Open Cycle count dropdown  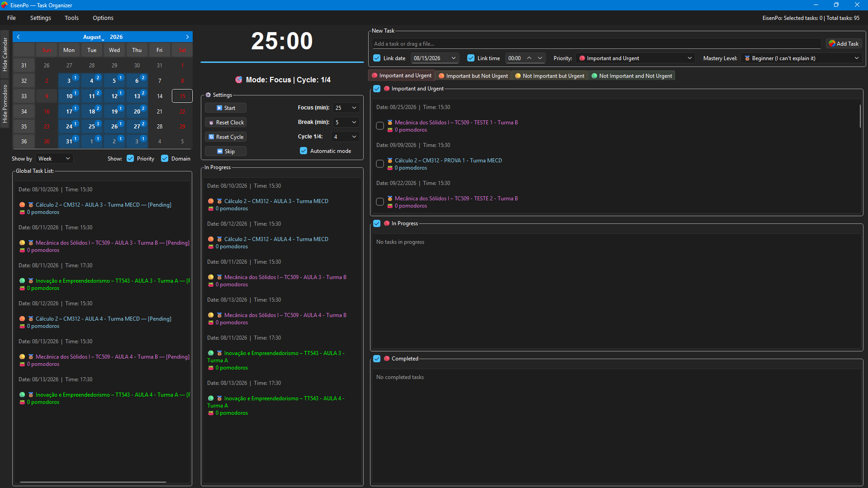[x=346, y=137]
